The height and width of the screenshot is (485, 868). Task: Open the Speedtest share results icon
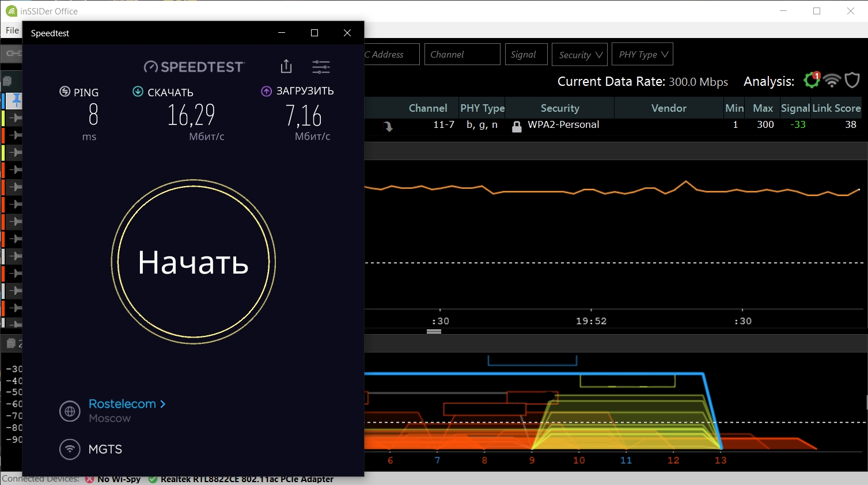tap(286, 66)
